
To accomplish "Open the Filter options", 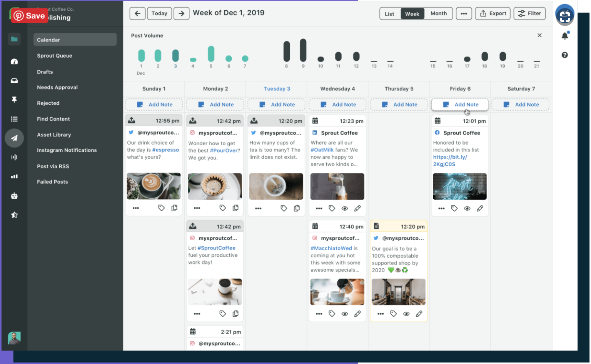I will [x=529, y=13].
